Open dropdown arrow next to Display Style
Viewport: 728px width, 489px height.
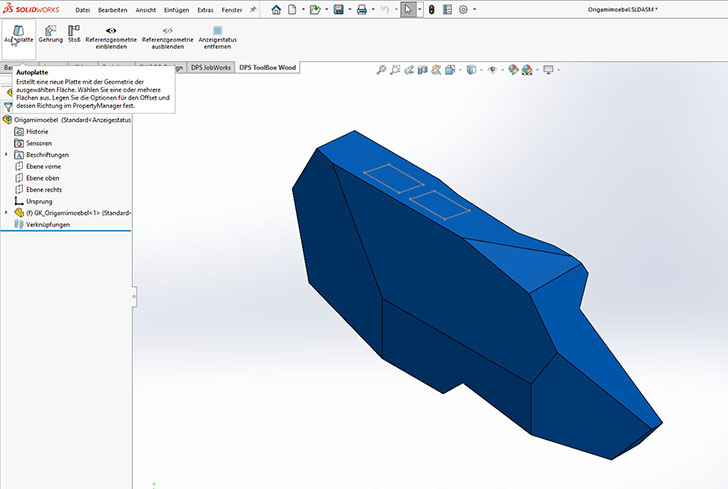(x=481, y=70)
